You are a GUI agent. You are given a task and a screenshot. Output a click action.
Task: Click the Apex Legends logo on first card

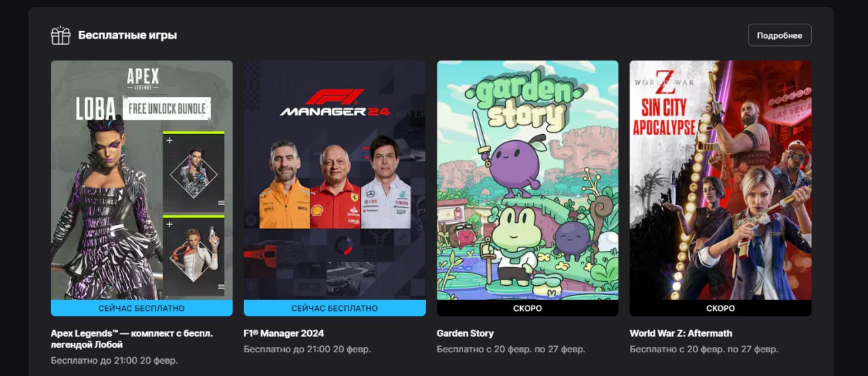click(x=143, y=79)
